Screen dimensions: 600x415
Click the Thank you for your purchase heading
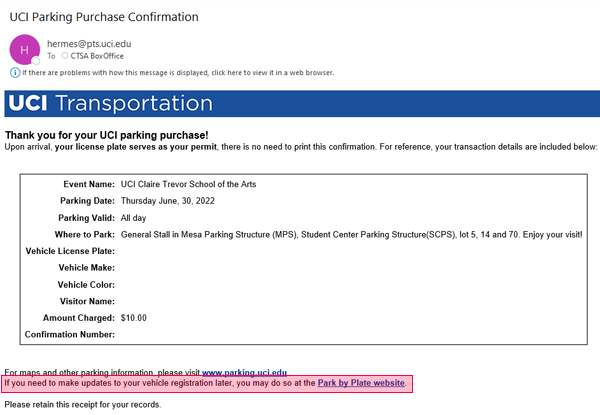point(106,135)
